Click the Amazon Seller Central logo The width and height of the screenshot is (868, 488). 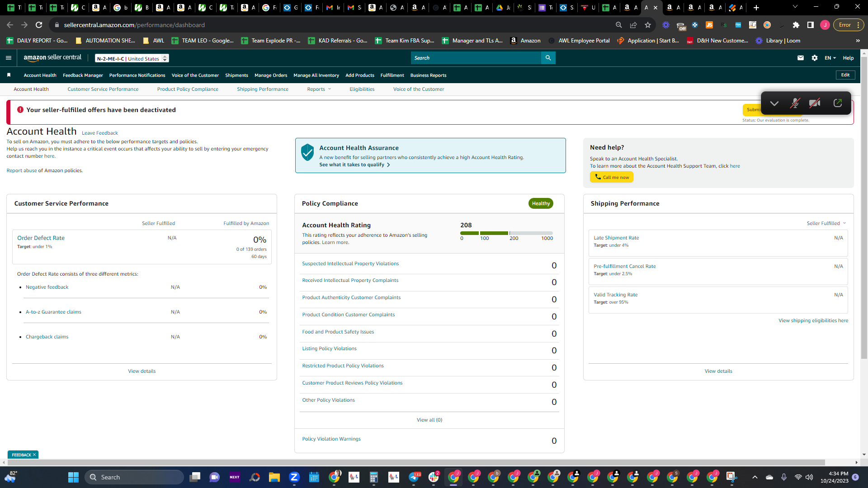tap(52, 58)
